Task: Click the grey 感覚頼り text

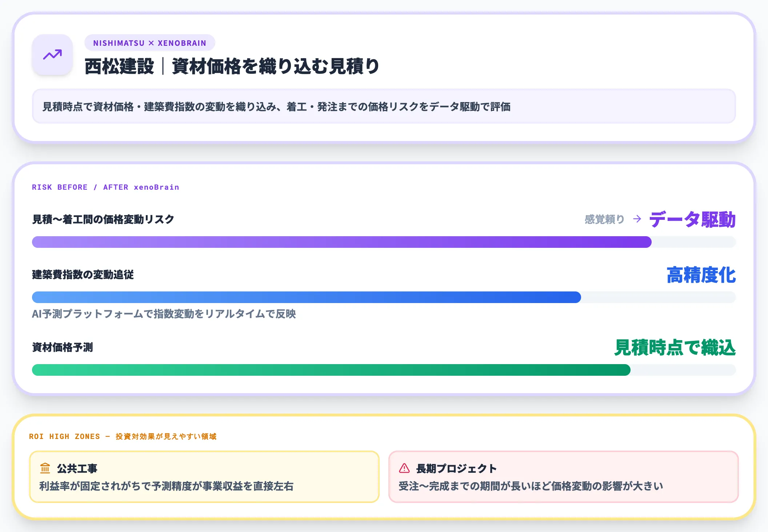Action: (x=605, y=219)
